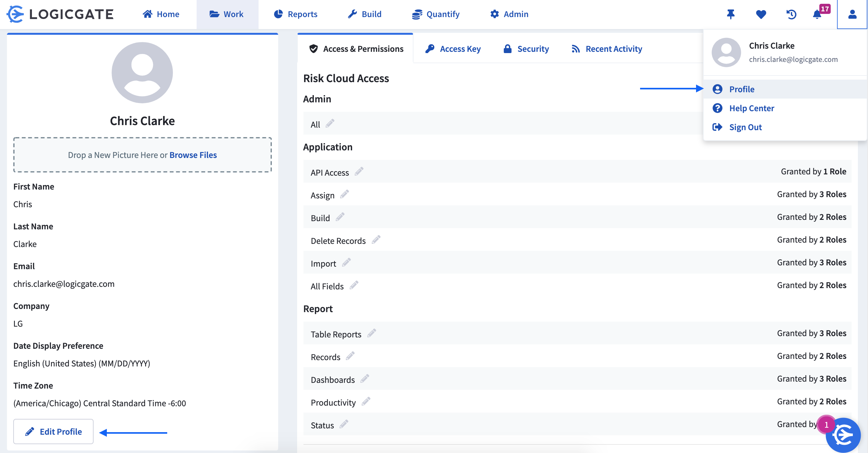Edit Status permission pencil icon

344,424
